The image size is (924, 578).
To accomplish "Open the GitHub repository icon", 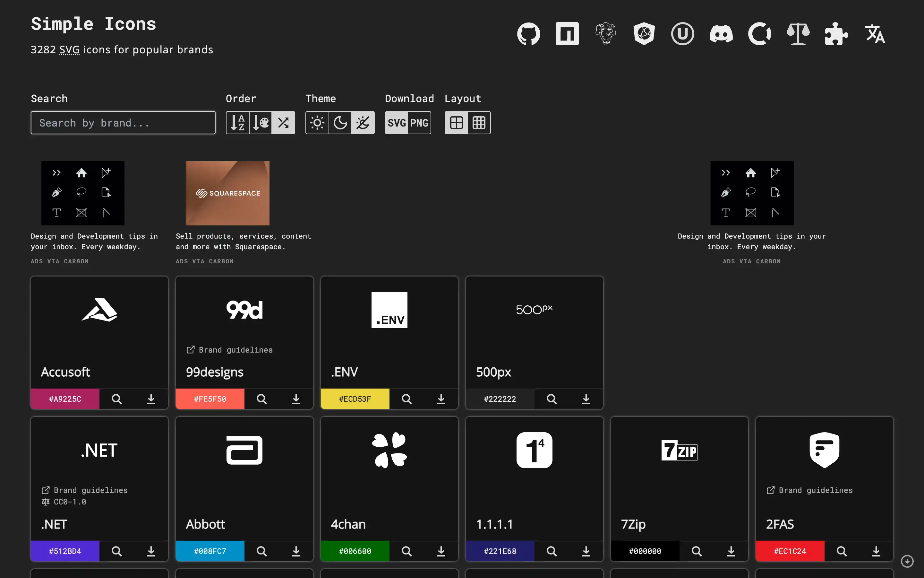I will [x=528, y=34].
